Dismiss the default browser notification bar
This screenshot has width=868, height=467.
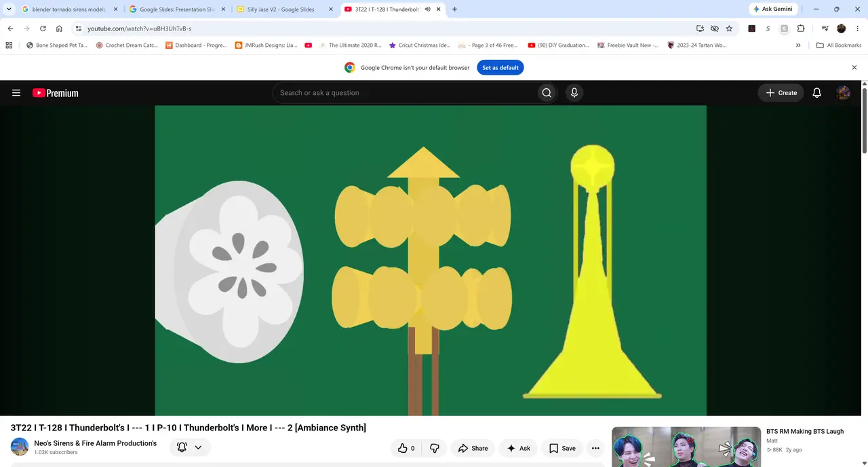pos(854,68)
